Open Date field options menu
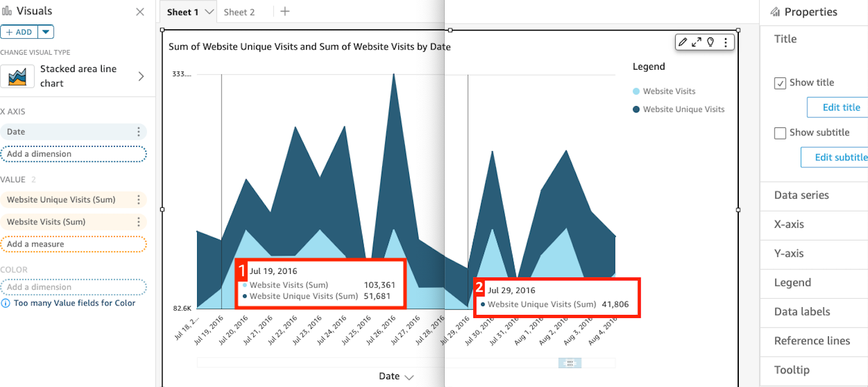The height and width of the screenshot is (387, 868). tap(139, 132)
